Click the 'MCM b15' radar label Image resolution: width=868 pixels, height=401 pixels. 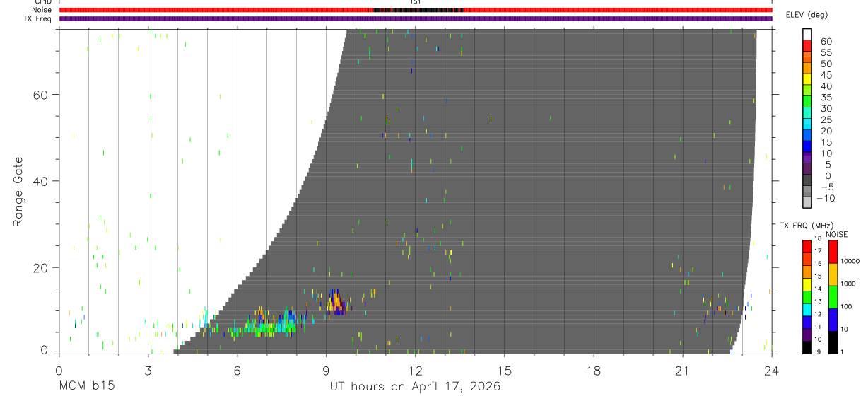coord(87,387)
